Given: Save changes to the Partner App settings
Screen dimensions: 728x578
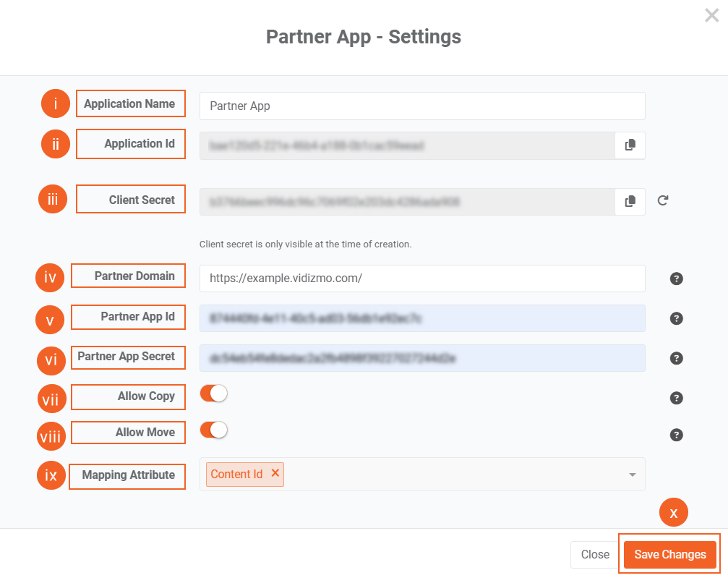Looking at the screenshot, I should click(669, 554).
